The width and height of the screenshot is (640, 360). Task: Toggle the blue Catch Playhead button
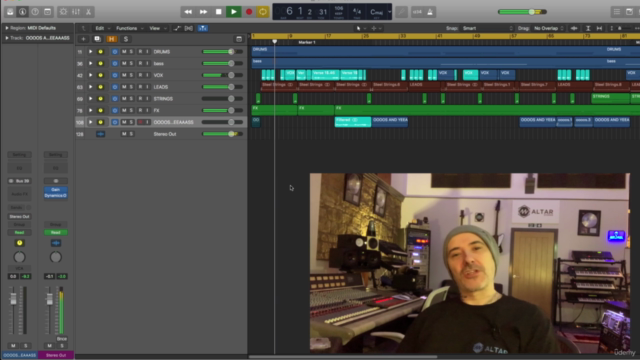[202, 28]
